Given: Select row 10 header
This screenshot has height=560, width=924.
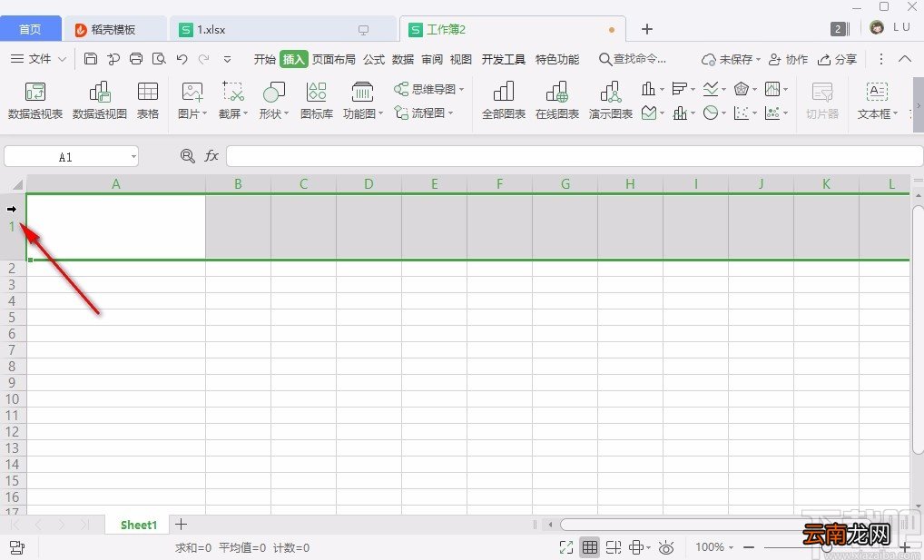Looking at the screenshot, I should pos(13,399).
